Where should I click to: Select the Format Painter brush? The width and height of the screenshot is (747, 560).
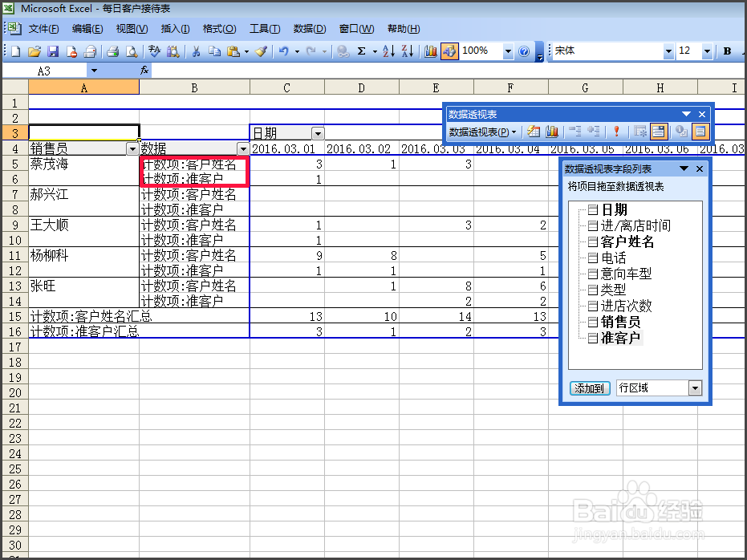[261, 51]
